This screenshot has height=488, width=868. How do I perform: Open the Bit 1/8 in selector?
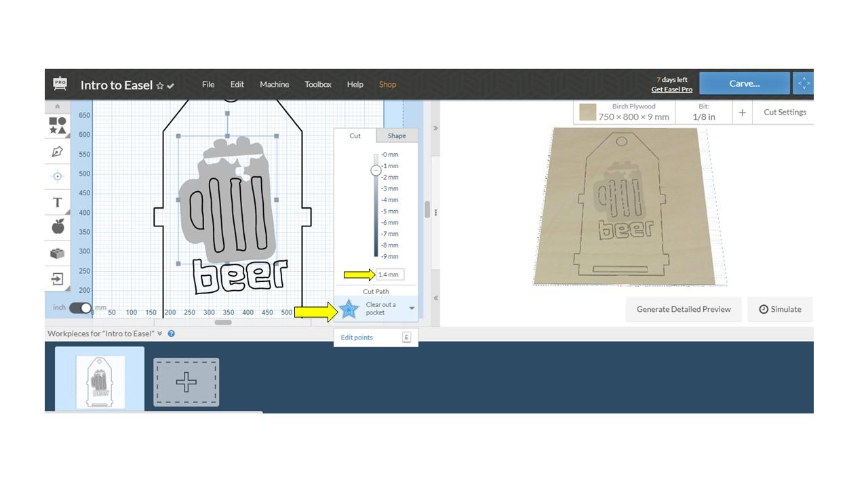704,112
